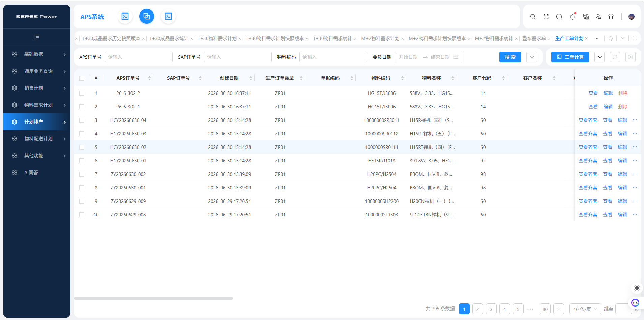644x320 pixels.
Task: Click the user avatar picture
Action: pyautogui.click(x=632, y=17)
